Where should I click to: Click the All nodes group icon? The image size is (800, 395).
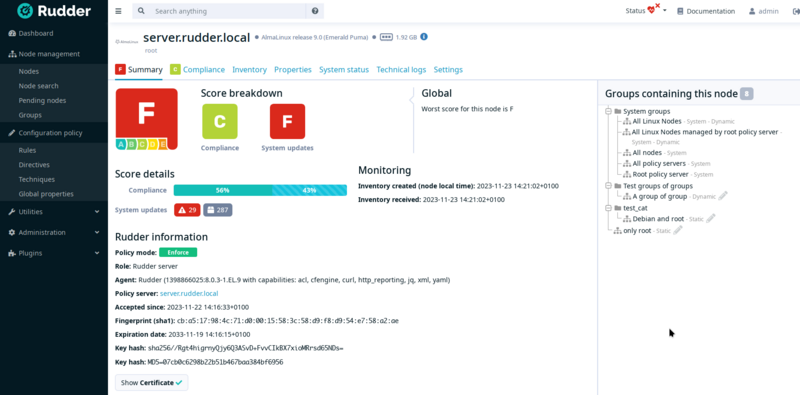tap(627, 153)
